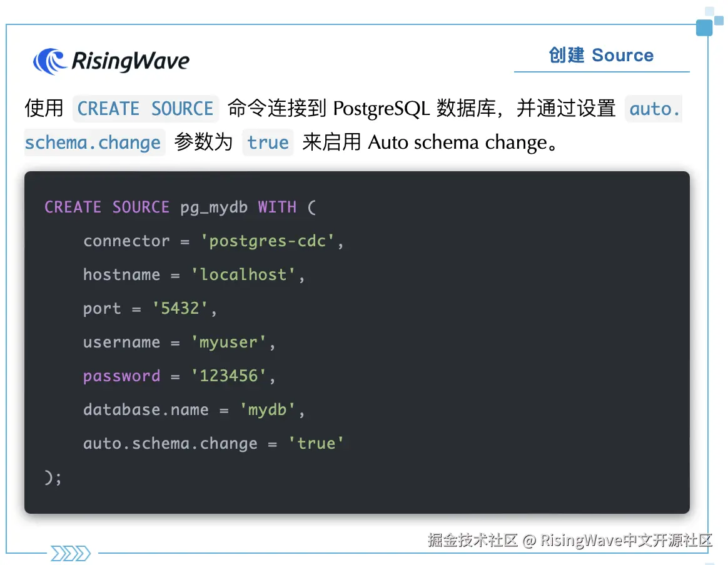
Task: Click the blue underline below 创建 Source
Action: 601,72
